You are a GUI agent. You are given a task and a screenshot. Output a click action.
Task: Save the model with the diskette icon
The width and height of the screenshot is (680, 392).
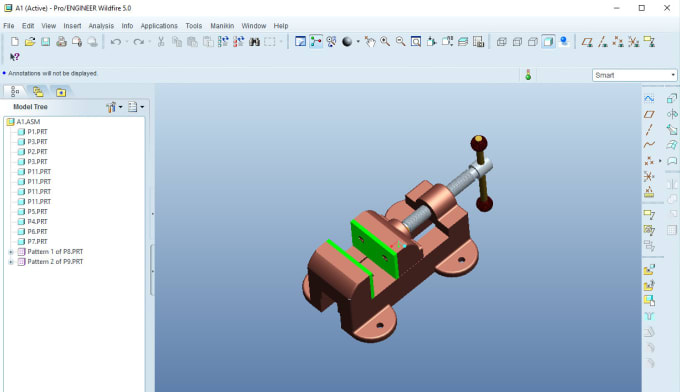coord(46,42)
